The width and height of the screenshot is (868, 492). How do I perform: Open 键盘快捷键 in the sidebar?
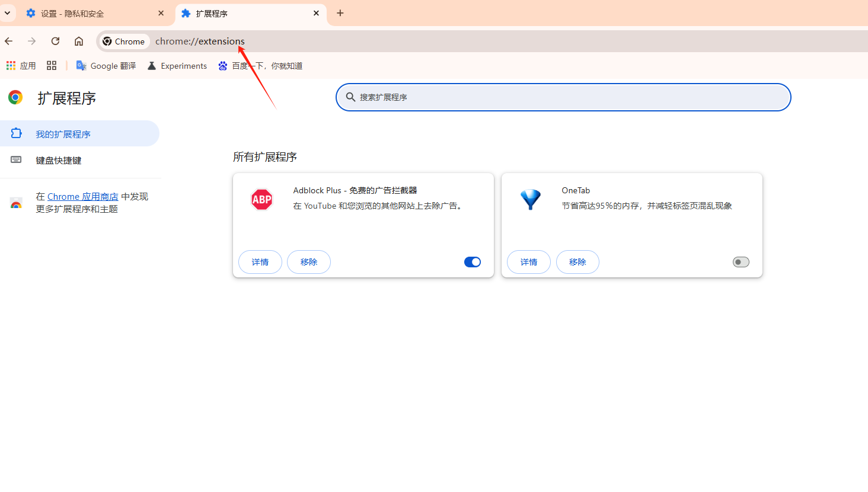pos(79,160)
